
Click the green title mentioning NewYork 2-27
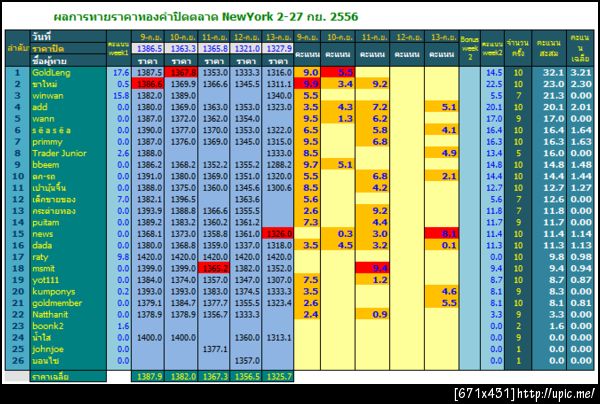tap(206, 17)
